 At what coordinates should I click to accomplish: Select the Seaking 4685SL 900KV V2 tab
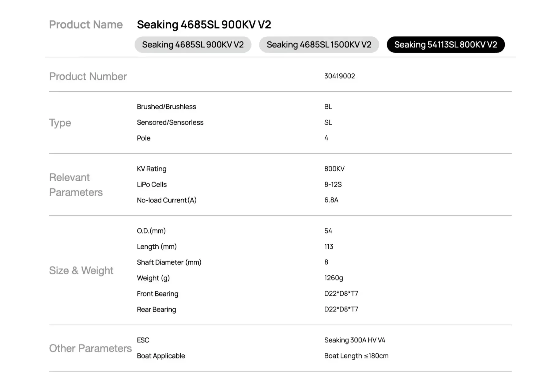pos(193,45)
